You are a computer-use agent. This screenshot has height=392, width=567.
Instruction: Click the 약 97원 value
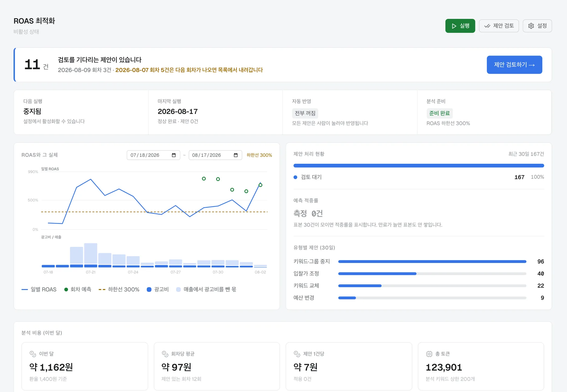tap(176, 367)
